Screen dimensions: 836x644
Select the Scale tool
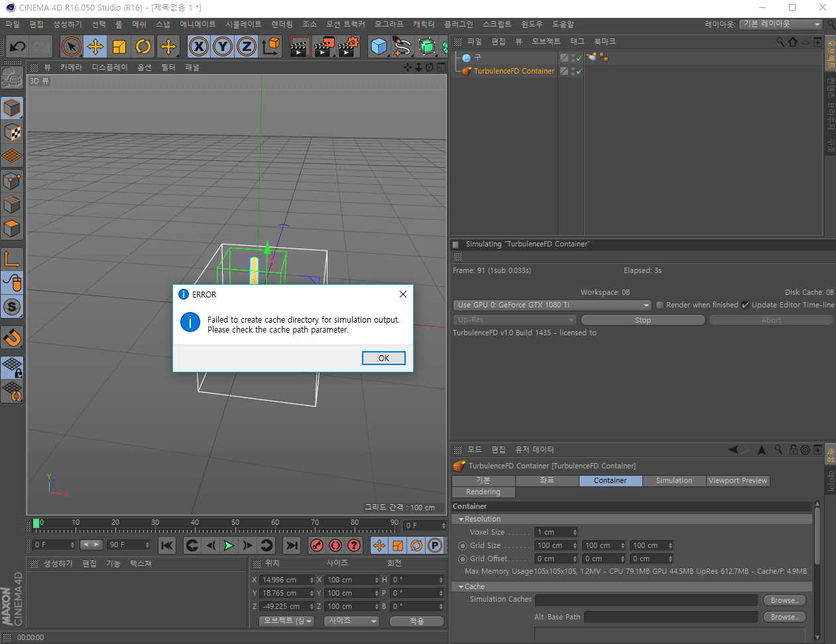pos(119,46)
